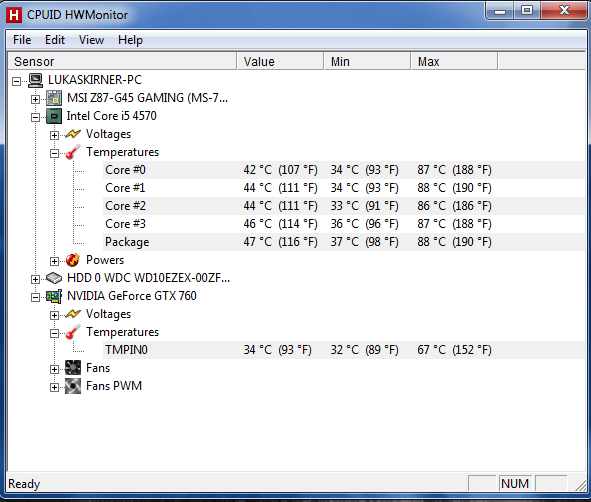Viewport: 591px width, 502px height.
Task: Select the Core #3 temperature row
Action: (x=344, y=224)
